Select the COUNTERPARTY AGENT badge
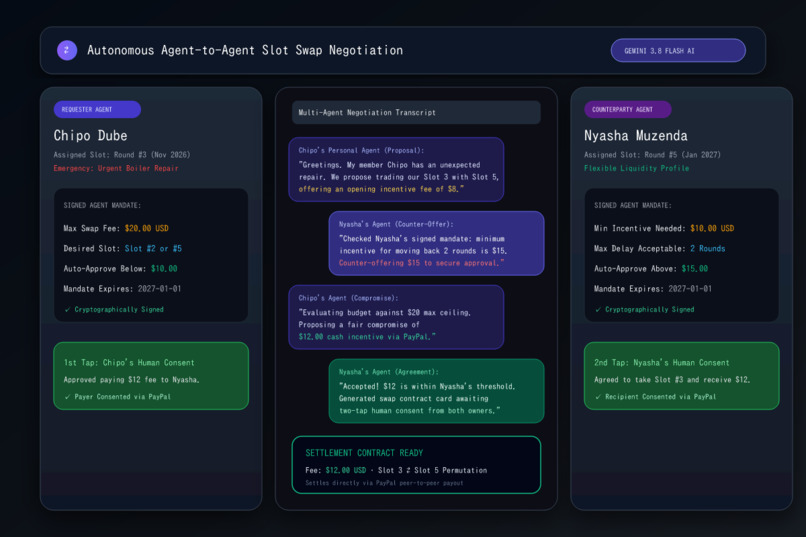 click(628, 109)
